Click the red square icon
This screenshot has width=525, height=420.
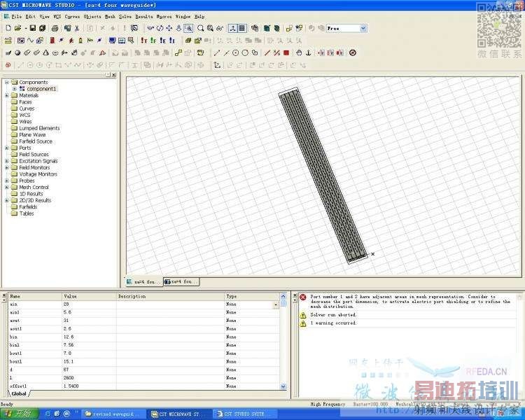[286, 52]
